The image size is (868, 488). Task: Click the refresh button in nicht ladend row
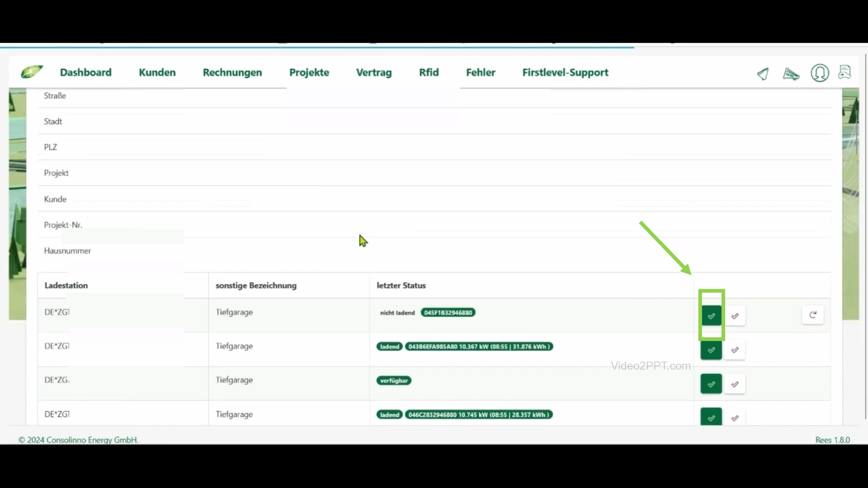click(x=813, y=314)
